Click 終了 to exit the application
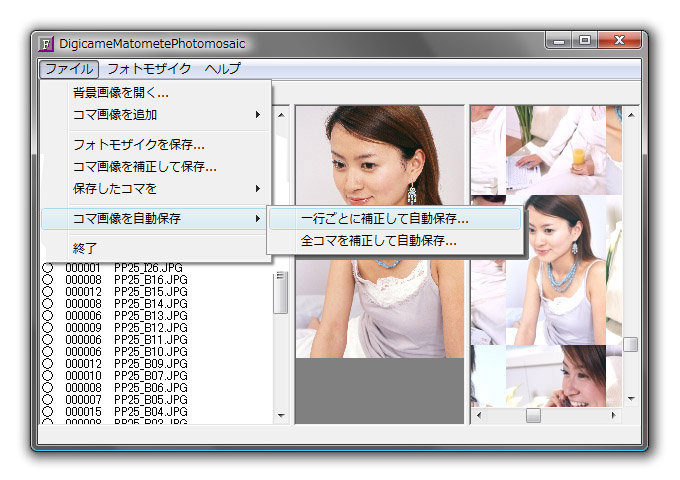680x480 pixels. [85, 247]
